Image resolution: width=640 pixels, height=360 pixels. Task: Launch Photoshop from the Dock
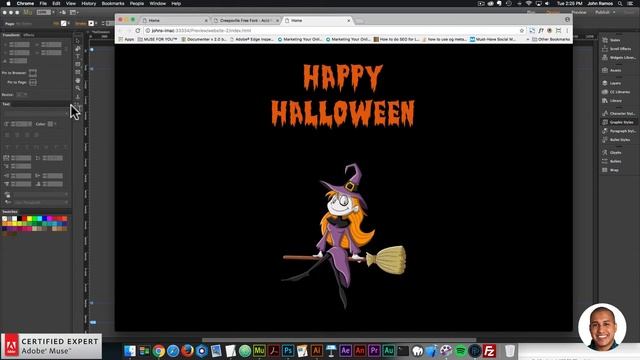point(288,351)
